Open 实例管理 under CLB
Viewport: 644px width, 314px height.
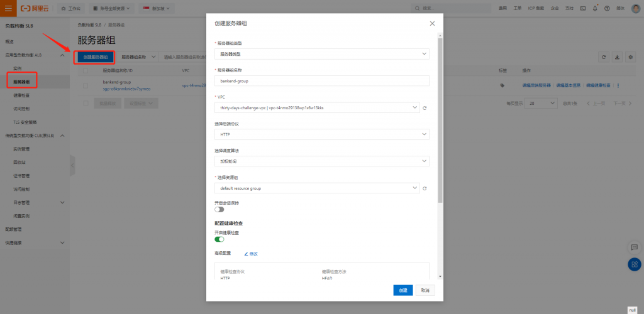pyautogui.click(x=21, y=149)
